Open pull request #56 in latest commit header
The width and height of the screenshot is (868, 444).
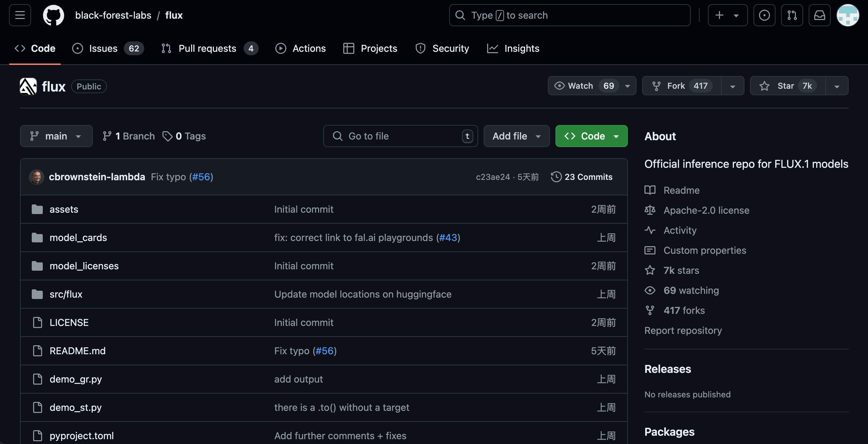[x=201, y=177]
